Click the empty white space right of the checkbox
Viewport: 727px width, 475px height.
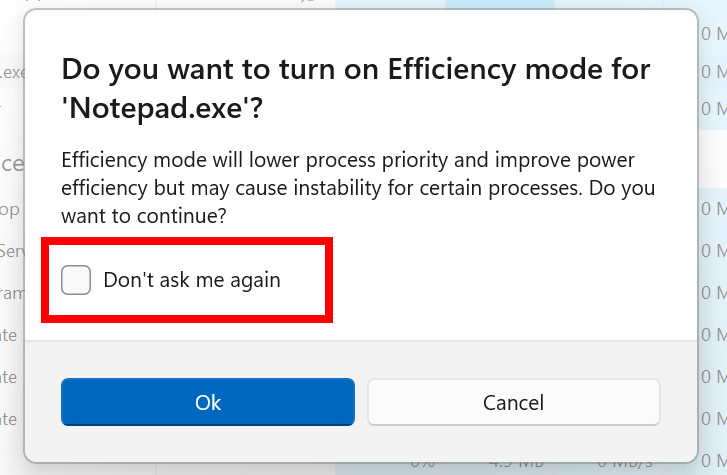500,280
